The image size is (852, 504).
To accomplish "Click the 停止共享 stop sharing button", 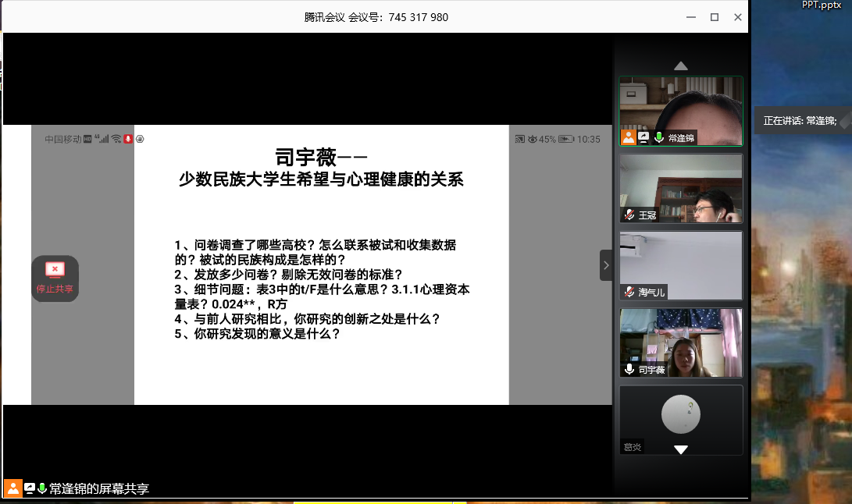I will [x=55, y=278].
